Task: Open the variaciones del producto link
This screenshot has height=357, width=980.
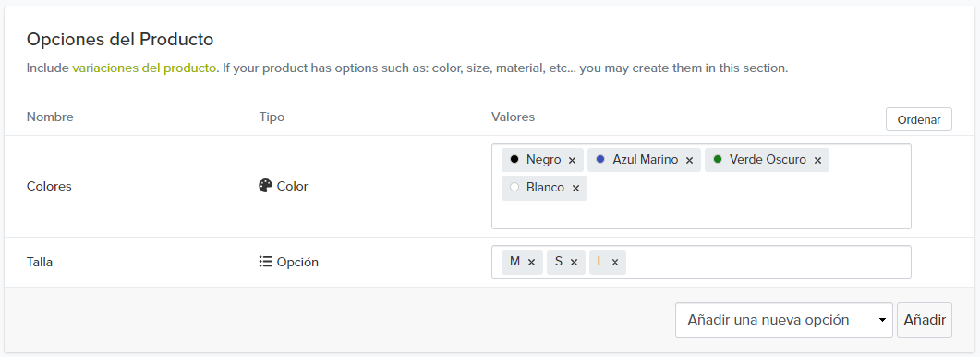Action: point(144,68)
